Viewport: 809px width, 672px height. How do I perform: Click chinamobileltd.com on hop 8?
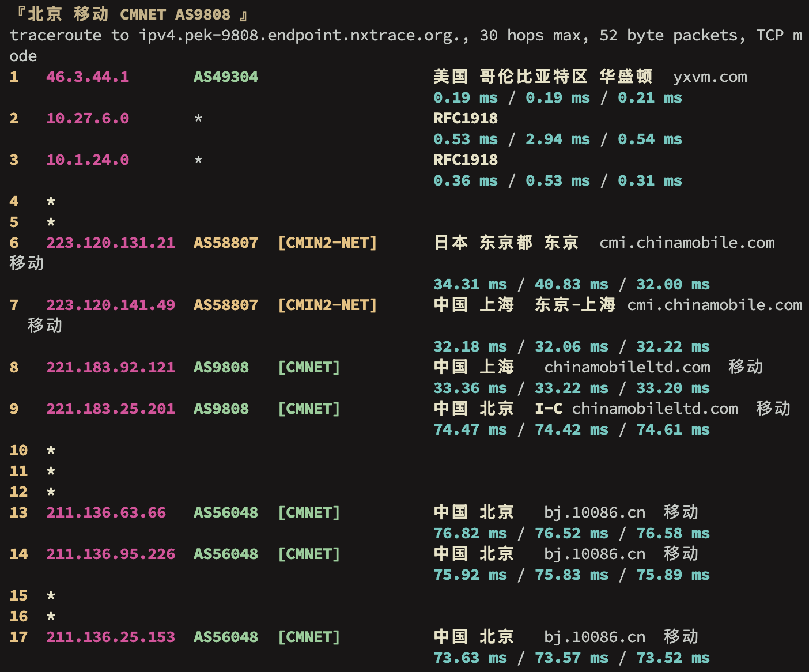pyautogui.click(x=627, y=367)
